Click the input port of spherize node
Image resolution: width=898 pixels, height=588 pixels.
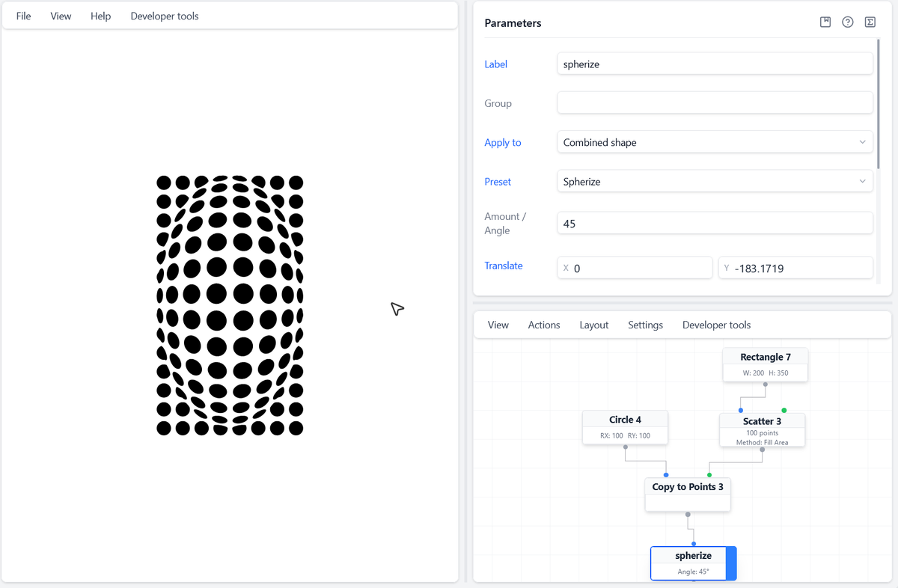[x=694, y=543]
